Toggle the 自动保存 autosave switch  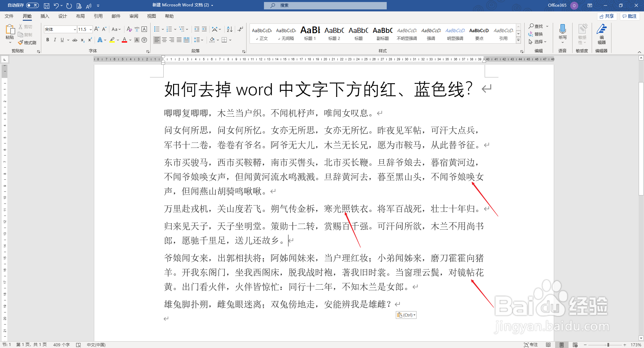32,5
